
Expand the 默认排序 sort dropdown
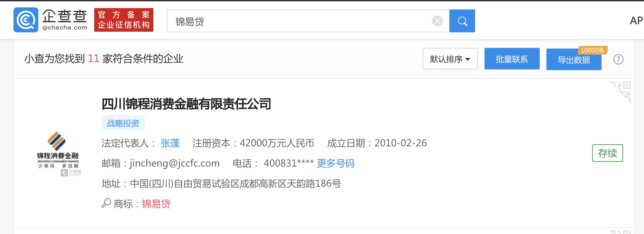(450, 59)
